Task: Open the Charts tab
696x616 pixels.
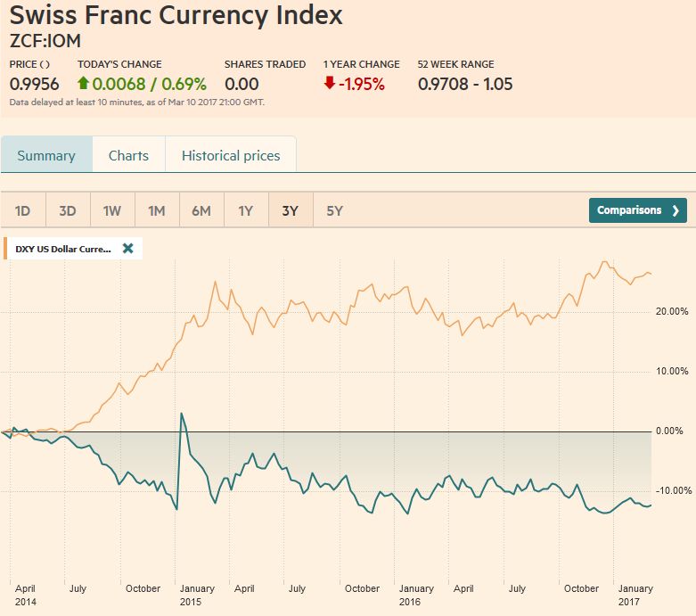Action: click(128, 155)
